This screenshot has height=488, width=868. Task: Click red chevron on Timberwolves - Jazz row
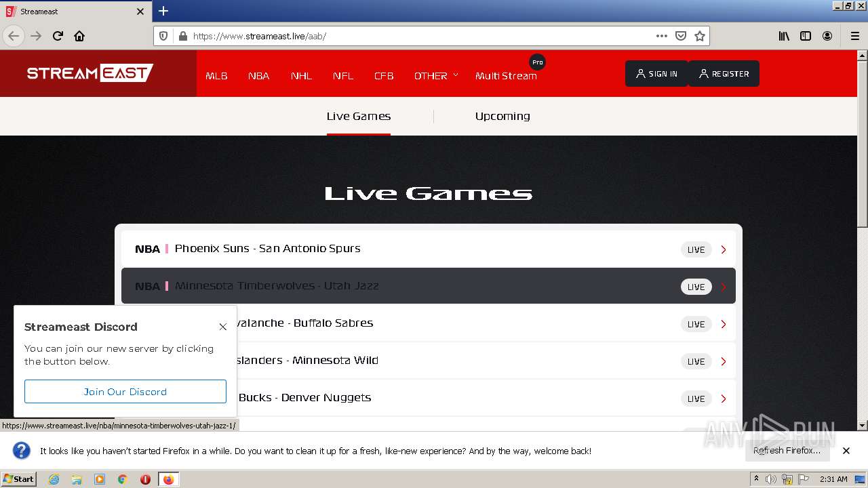click(724, 287)
